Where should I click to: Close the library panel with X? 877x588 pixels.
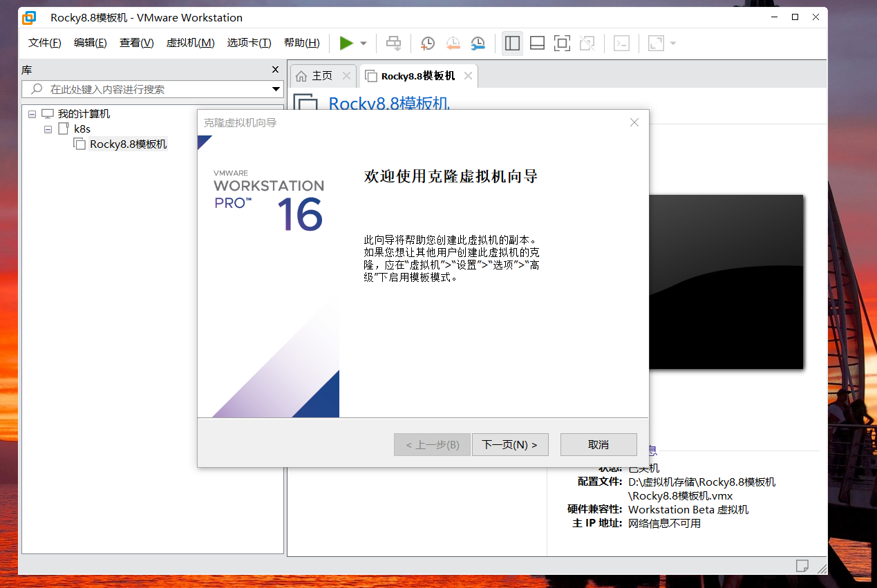275,70
